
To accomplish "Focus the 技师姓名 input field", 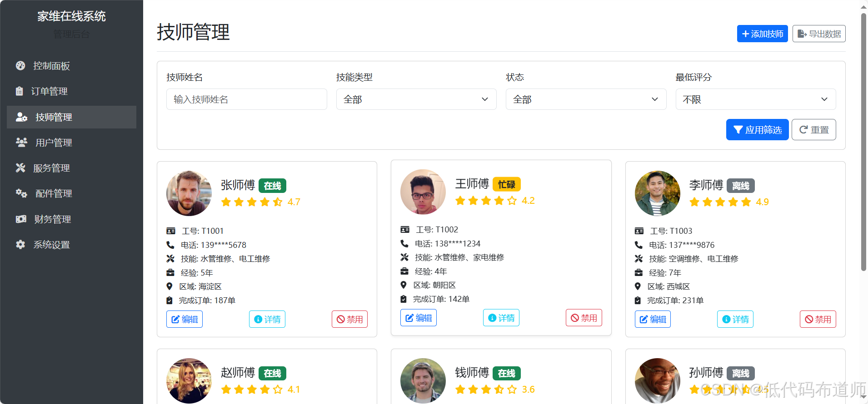I will click(247, 99).
